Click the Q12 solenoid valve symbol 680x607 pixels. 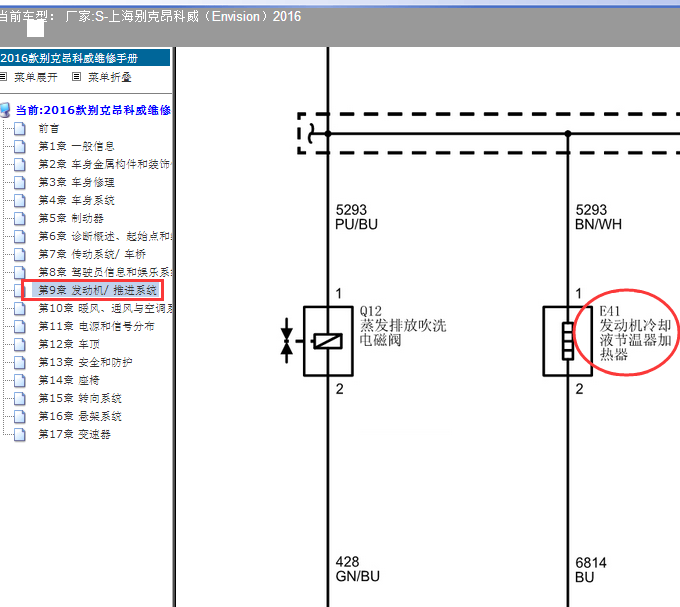click(x=328, y=341)
